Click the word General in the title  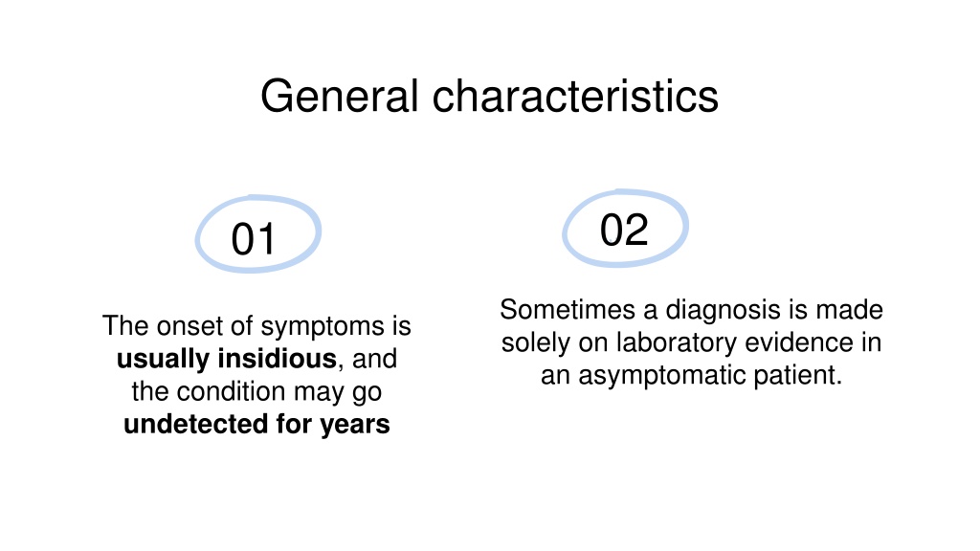pos(340,97)
